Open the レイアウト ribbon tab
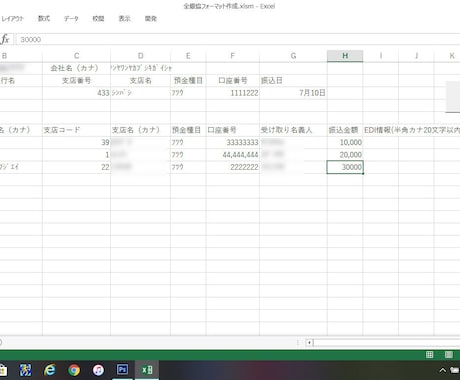Image resolution: width=460 pixels, height=380 pixels. pos(13,19)
